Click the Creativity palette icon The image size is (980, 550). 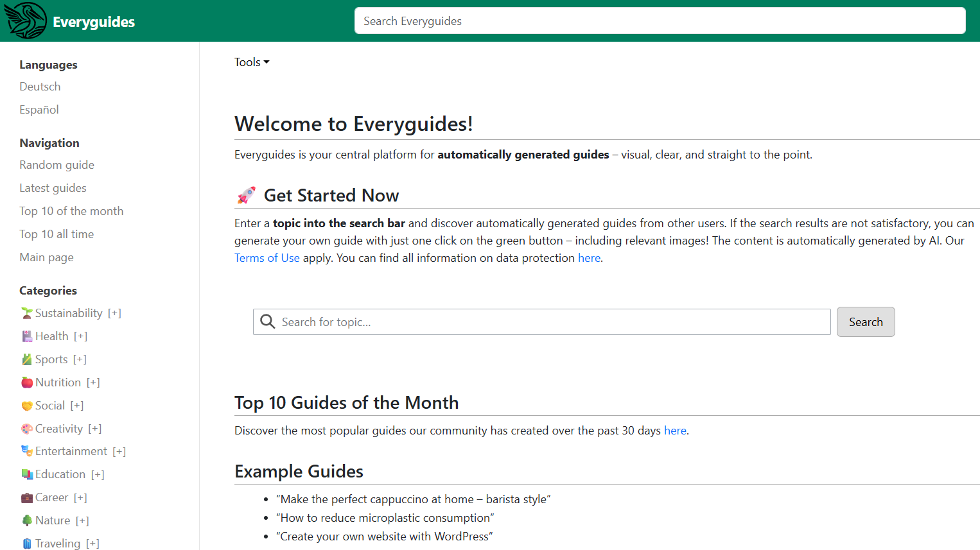pos(26,428)
